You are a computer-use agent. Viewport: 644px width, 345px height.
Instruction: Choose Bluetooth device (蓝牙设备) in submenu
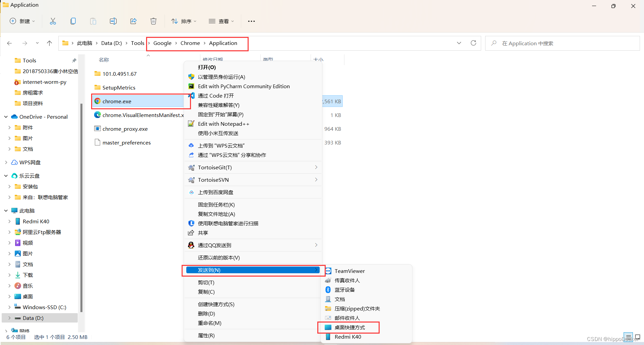344,290
